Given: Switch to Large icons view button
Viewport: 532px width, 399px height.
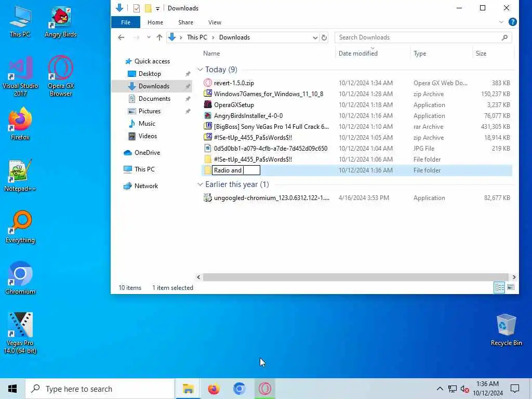Looking at the screenshot, I should point(510,288).
